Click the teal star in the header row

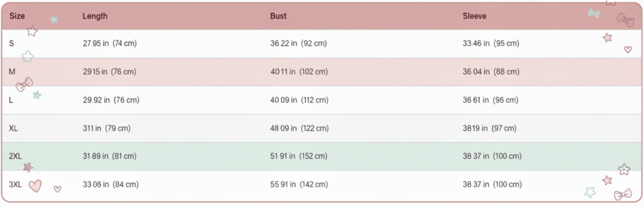coord(54,19)
